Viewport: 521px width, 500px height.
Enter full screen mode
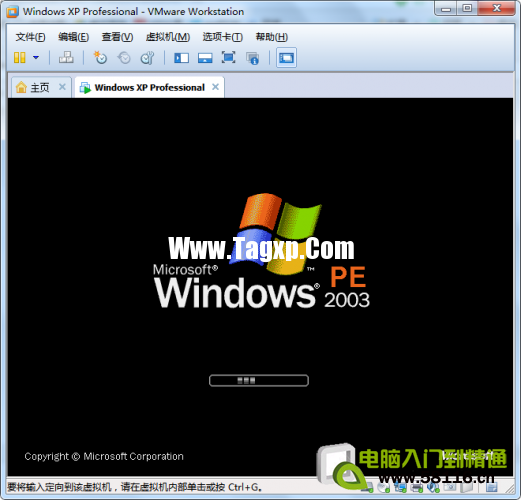(229, 58)
